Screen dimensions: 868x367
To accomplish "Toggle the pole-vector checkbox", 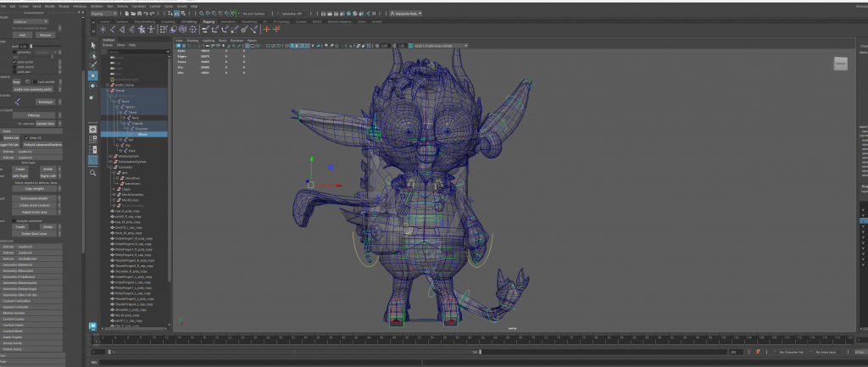I will (16, 61).
